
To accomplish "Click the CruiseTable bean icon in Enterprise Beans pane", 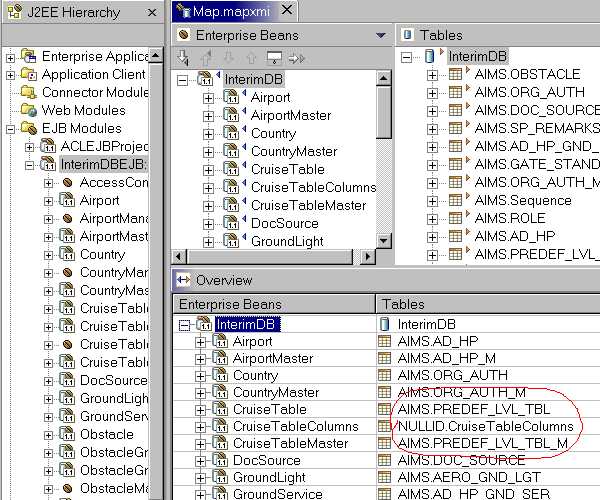I will [x=229, y=169].
